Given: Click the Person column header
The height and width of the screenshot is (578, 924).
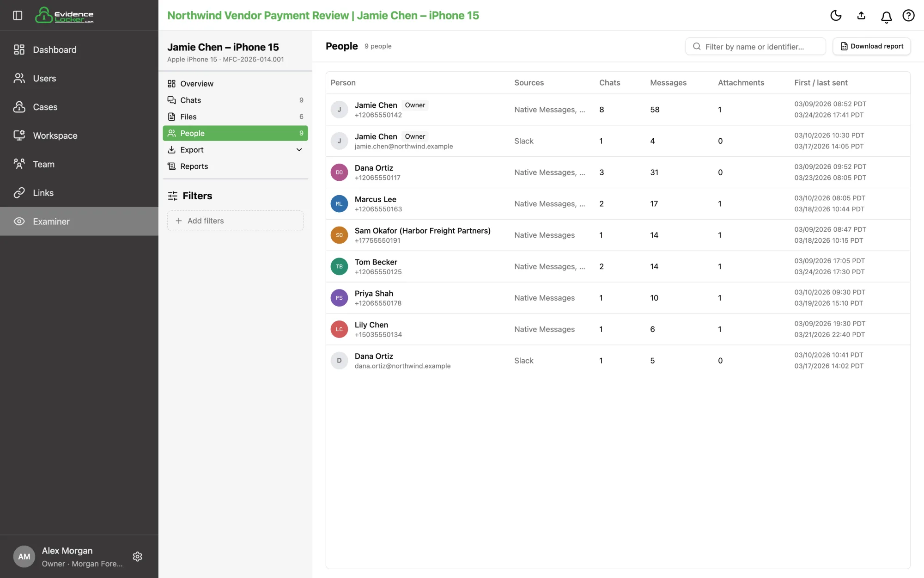Looking at the screenshot, I should coord(343,83).
